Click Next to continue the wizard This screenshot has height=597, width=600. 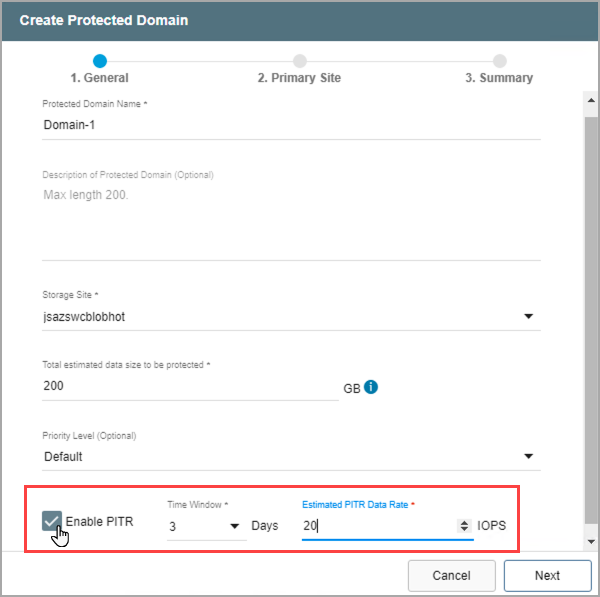547,575
